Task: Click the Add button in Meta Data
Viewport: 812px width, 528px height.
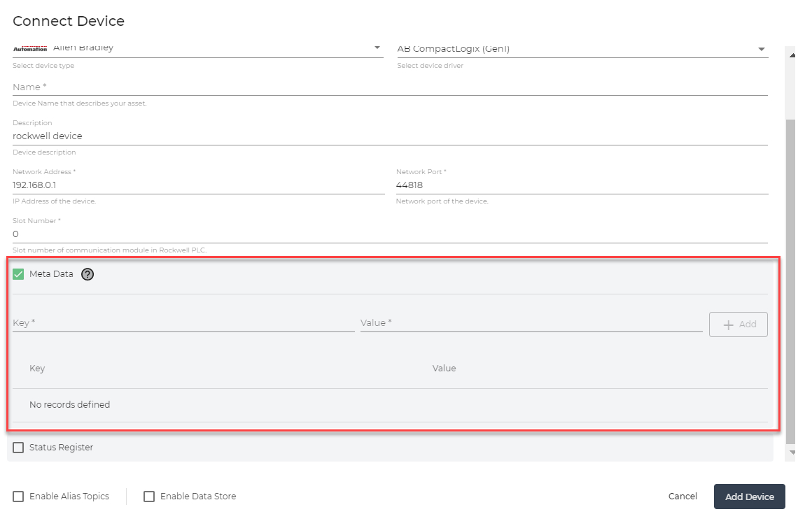Action: (x=738, y=324)
